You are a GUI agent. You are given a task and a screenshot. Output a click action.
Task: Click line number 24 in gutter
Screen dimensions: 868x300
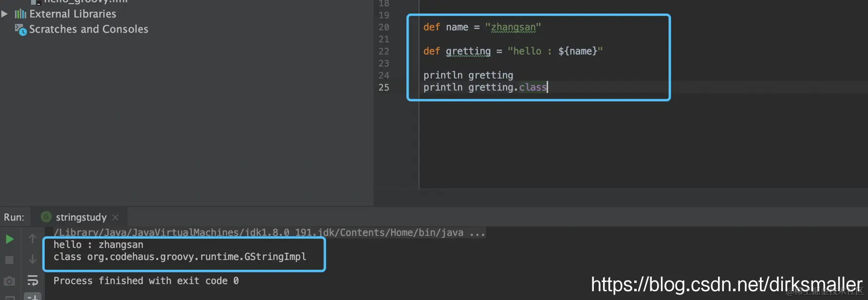coord(384,75)
